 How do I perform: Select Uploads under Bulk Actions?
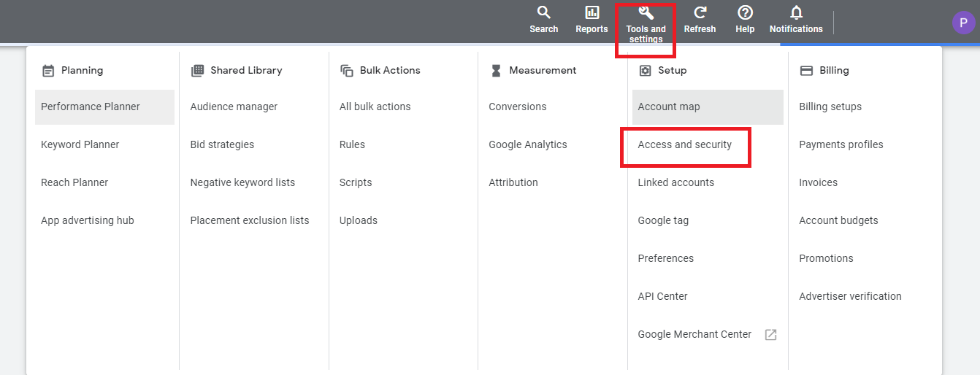(x=359, y=220)
